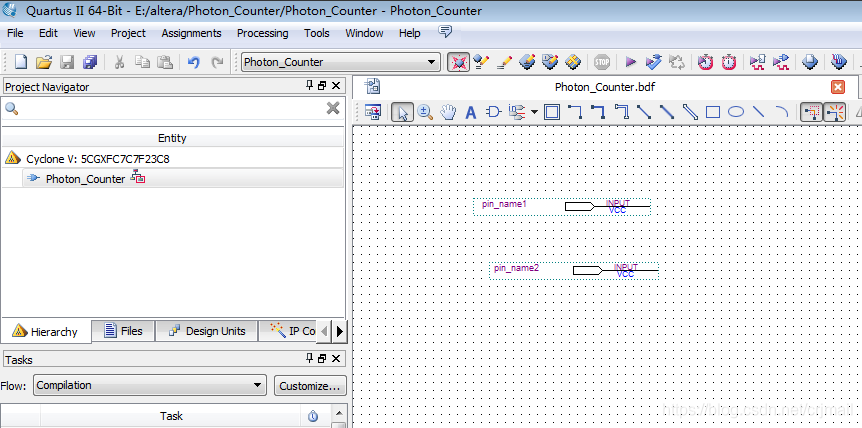Open the Symbol tool AND gate icon

[x=494, y=112]
